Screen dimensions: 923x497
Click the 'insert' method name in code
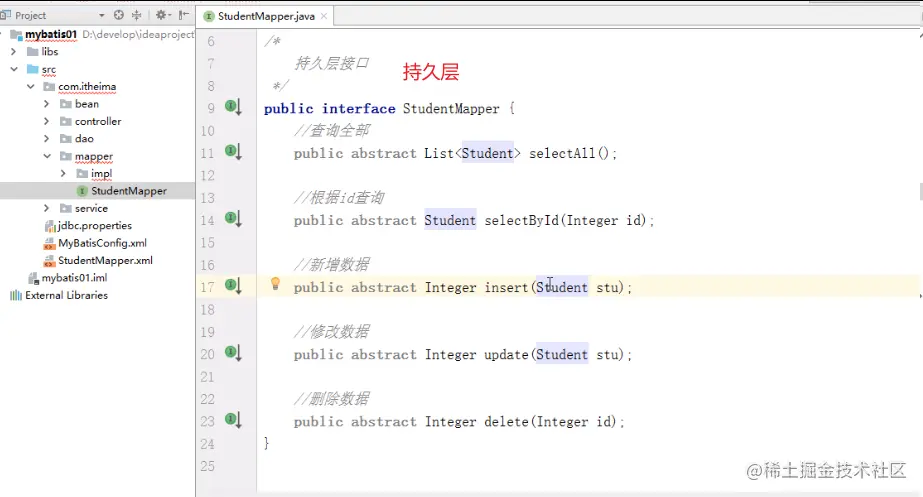click(506, 287)
